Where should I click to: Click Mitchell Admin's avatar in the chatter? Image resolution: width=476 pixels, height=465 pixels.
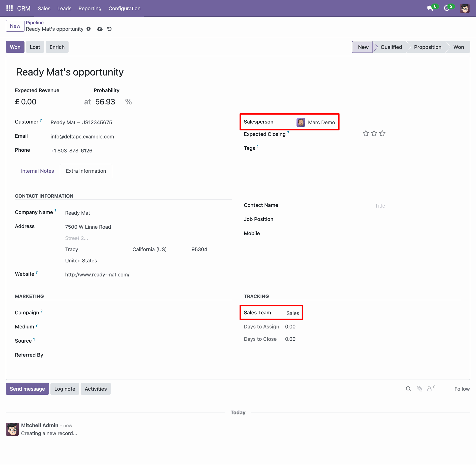click(x=12, y=429)
